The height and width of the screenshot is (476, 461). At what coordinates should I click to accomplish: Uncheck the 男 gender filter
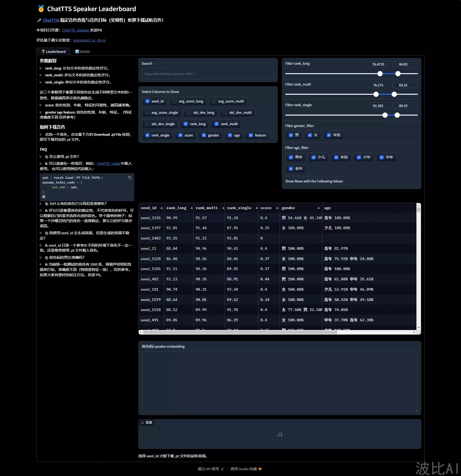tap(291, 135)
